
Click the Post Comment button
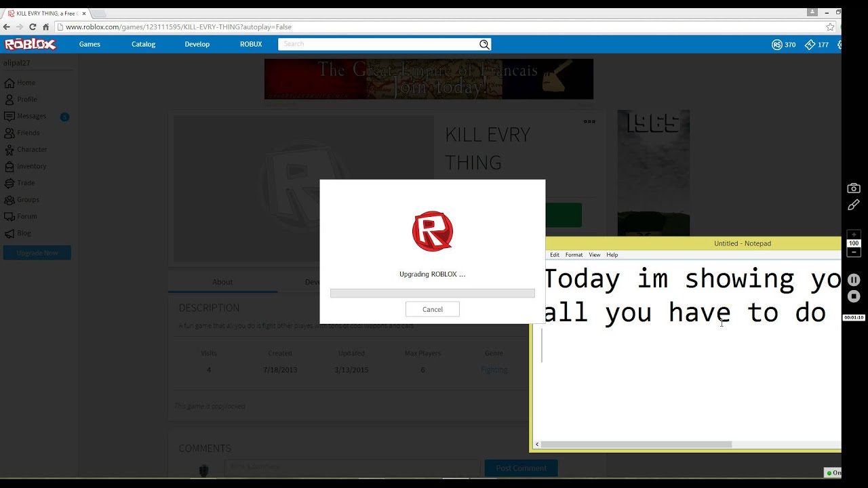(x=521, y=468)
